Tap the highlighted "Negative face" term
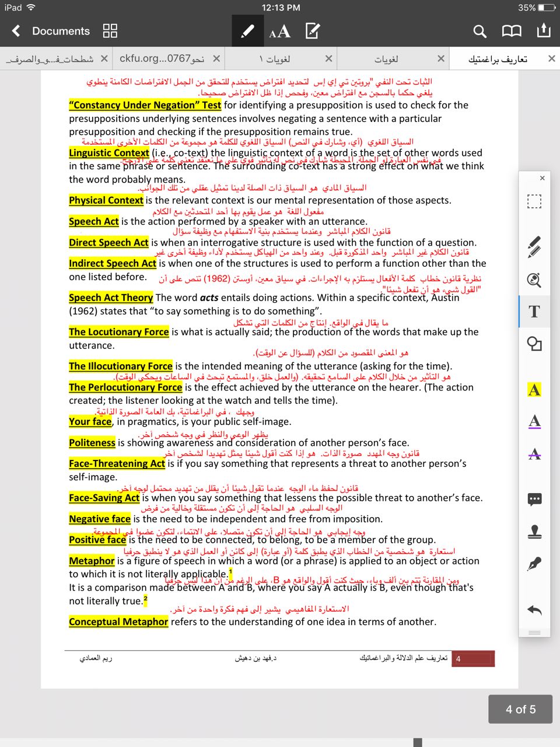 click(x=100, y=519)
